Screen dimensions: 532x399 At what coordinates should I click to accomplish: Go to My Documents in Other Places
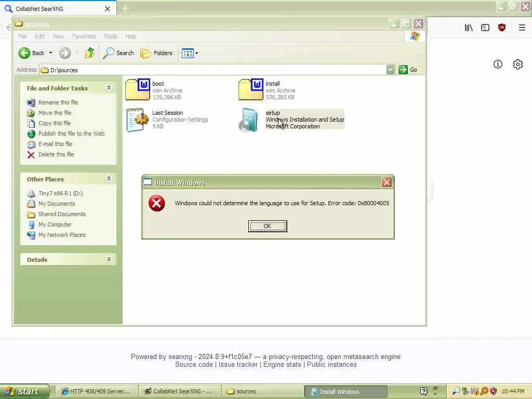(x=57, y=204)
